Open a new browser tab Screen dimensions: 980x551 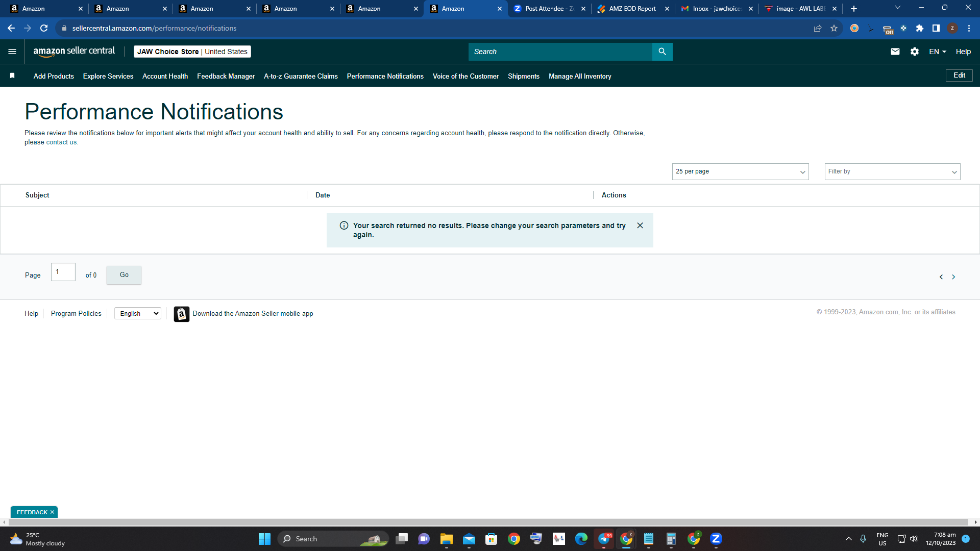click(x=854, y=9)
